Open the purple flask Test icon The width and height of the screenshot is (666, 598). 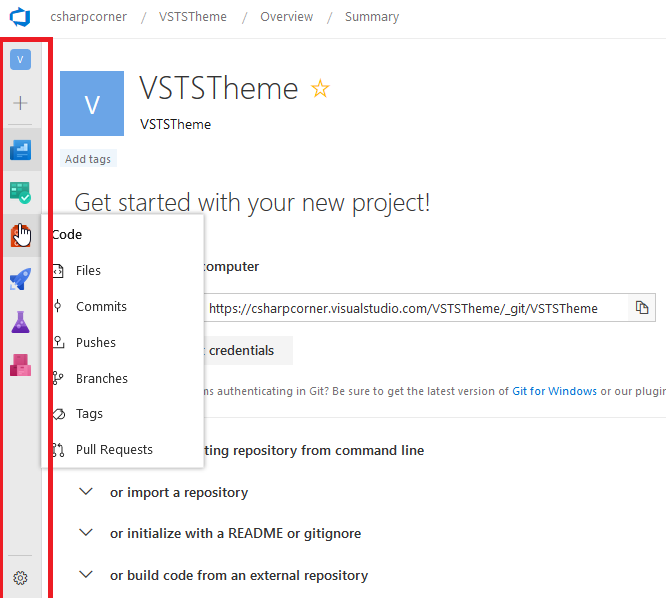point(21,322)
